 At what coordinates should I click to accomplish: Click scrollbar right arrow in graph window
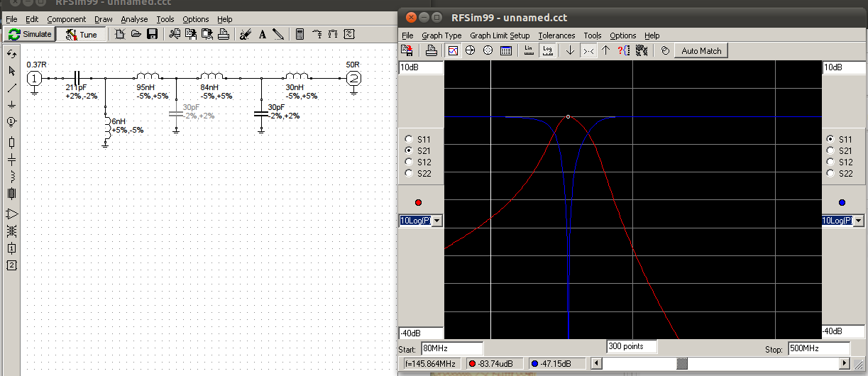pos(845,363)
